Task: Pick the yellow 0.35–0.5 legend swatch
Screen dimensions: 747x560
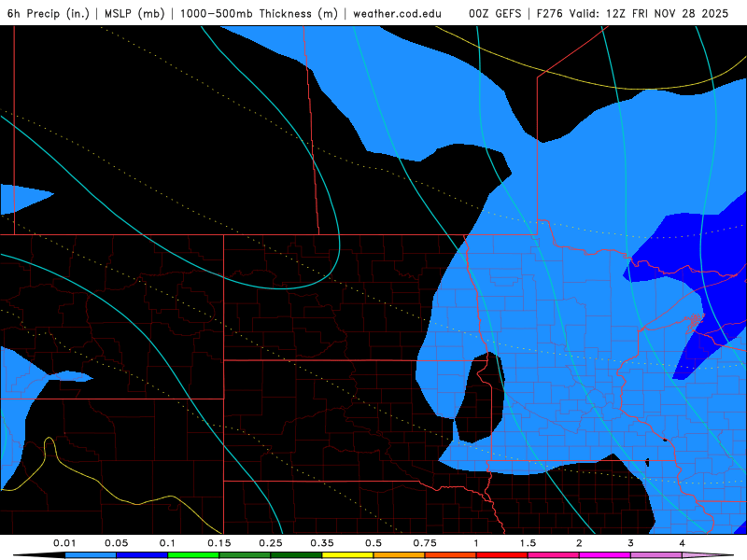Action: [x=347, y=555]
